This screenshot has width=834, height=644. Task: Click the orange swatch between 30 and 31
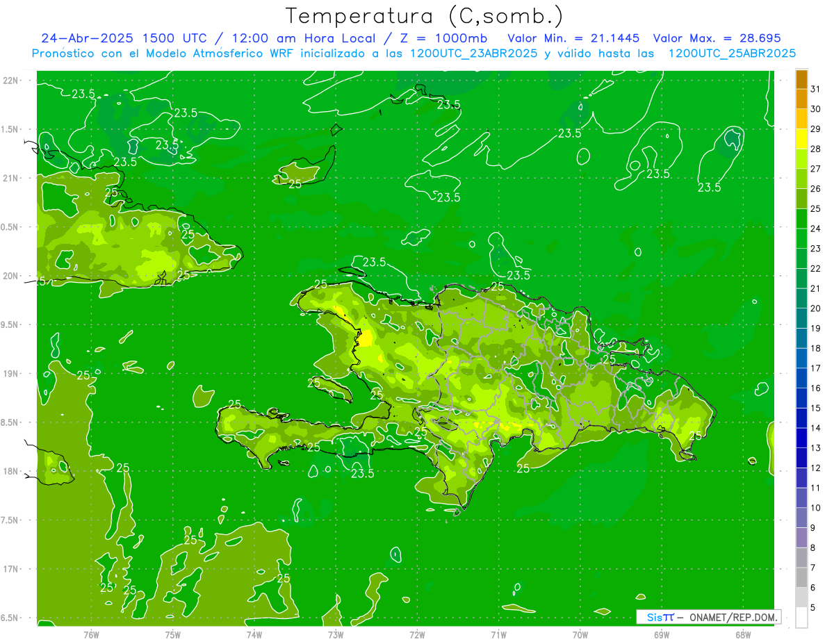tap(801, 99)
